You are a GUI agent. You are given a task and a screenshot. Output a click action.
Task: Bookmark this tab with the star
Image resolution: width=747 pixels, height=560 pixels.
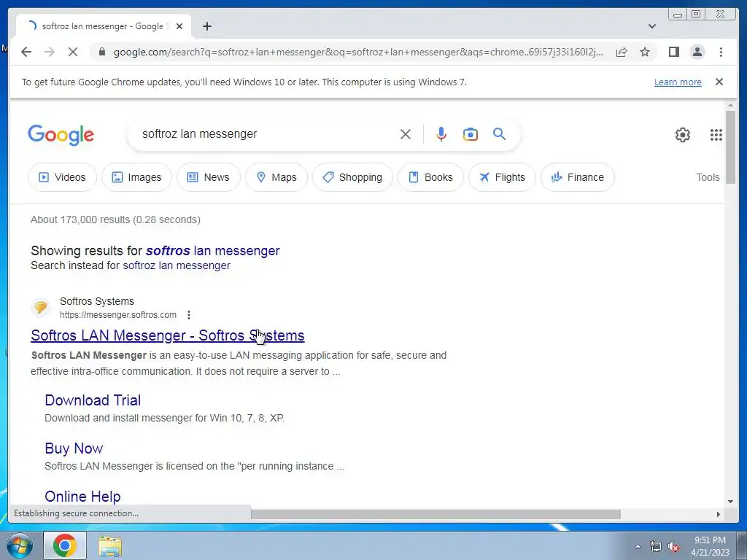pos(645,52)
